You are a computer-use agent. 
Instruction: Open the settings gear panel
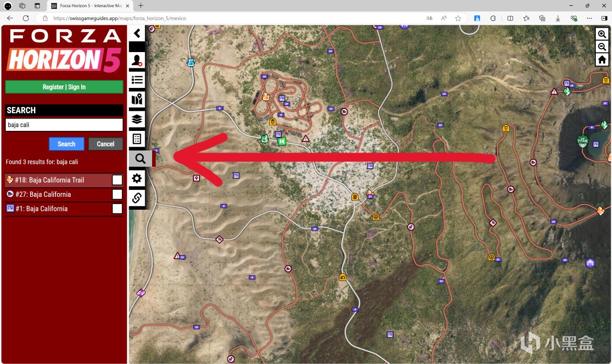[137, 178]
